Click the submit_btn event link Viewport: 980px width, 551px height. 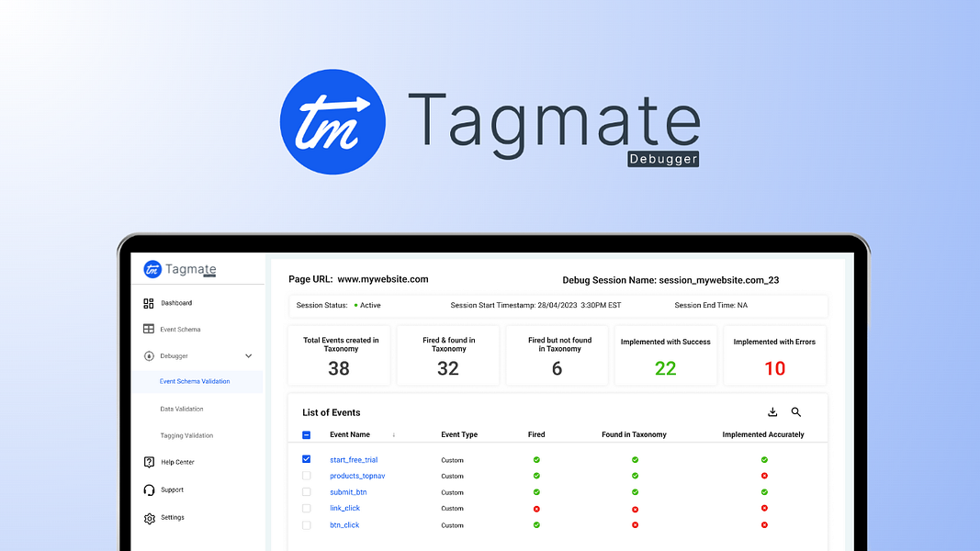[347, 492]
